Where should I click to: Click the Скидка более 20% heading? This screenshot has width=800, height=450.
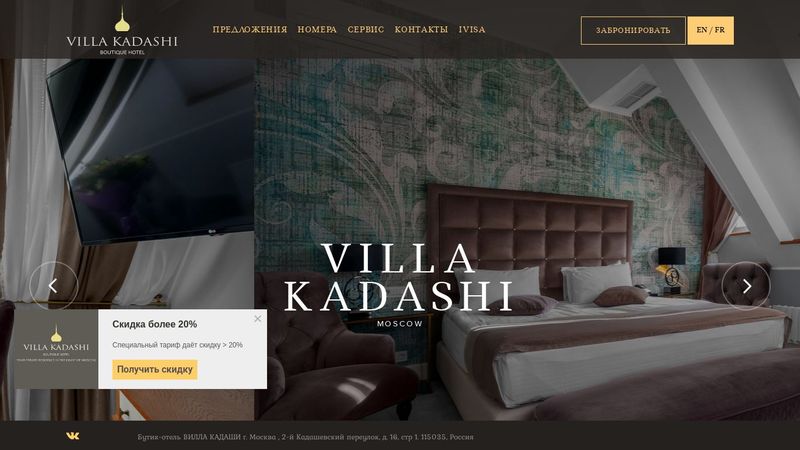pyautogui.click(x=155, y=324)
